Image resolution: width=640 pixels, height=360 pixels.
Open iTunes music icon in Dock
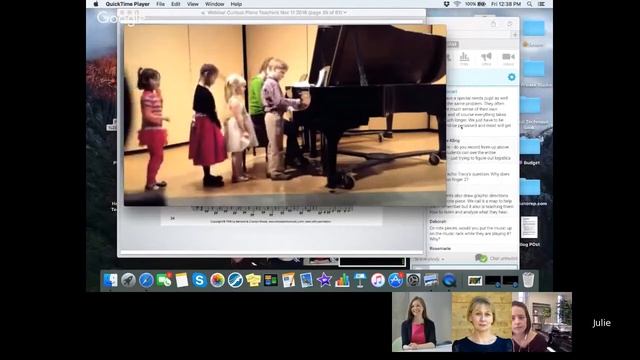pos(378,280)
